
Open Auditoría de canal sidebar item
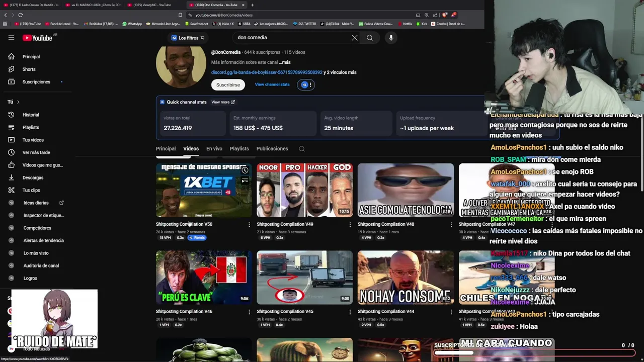click(x=41, y=265)
